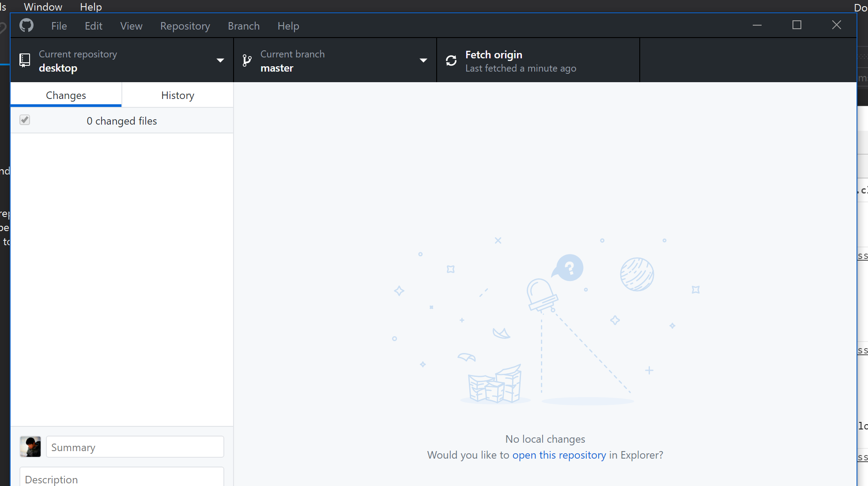Click the blue underline under Changes tab
The height and width of the screenshot is (486, 868).
pyautogui.click(x=65, y=105)
